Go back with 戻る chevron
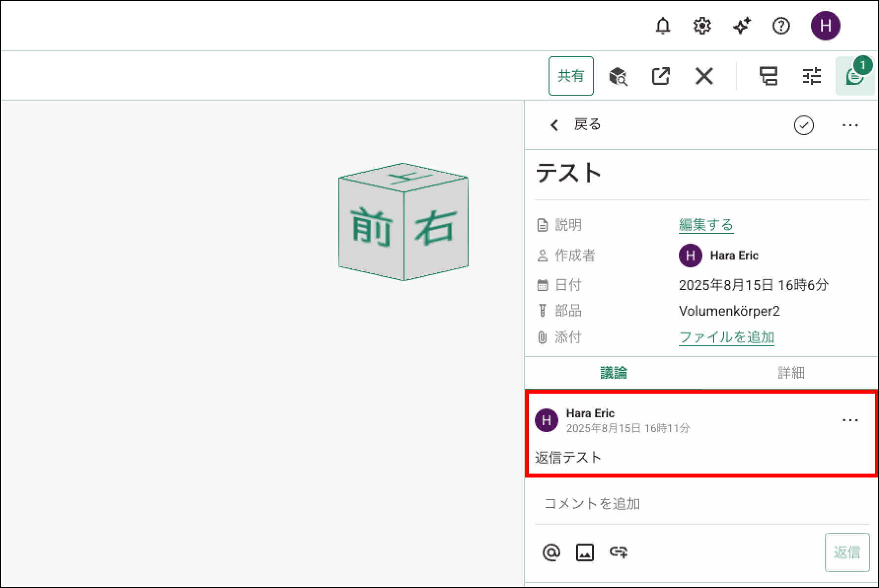This screenshot has width=879, height=588. tap(575, 125)
